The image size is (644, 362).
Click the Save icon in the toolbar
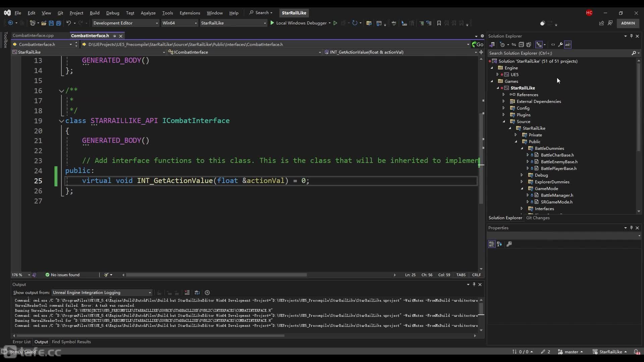[51, 23]
